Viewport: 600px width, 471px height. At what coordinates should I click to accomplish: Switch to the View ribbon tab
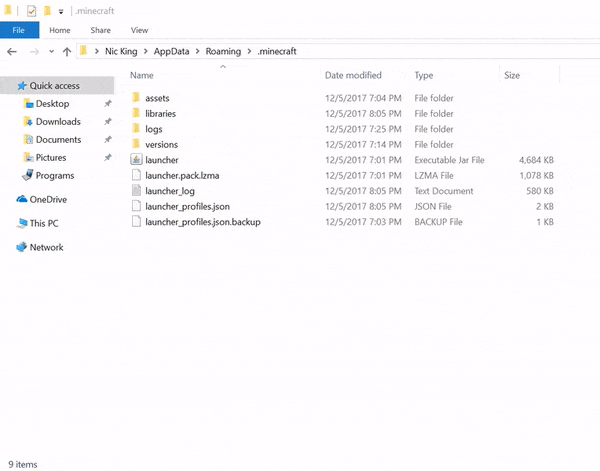139,30
